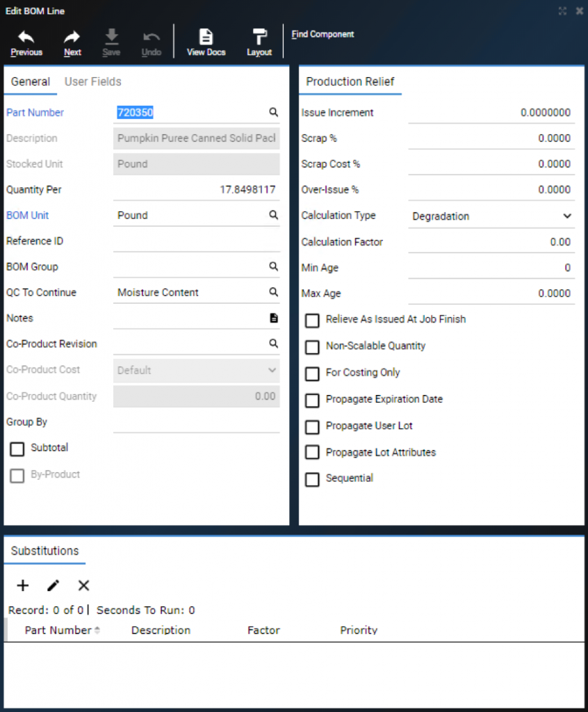Search for a Part Number with magnifier
This screenshot has width=588, height=712.
(273, 112)
